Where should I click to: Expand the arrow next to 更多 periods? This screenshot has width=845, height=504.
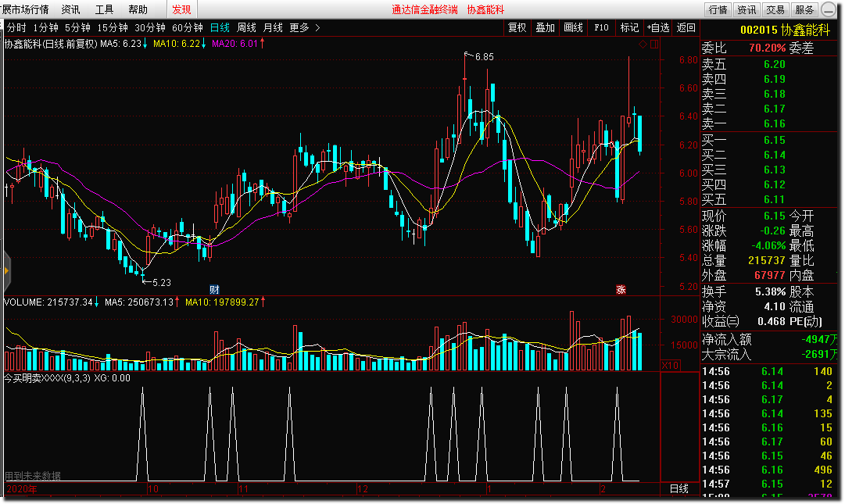(317, 27)
